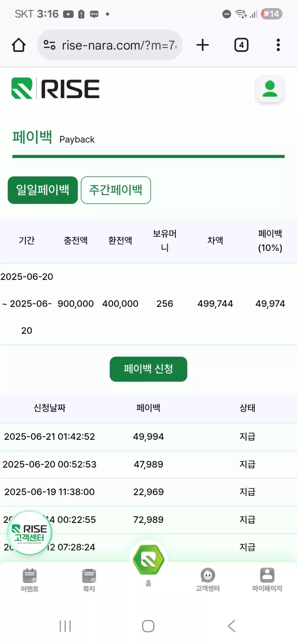Click the RISE logo

[56, 88]
